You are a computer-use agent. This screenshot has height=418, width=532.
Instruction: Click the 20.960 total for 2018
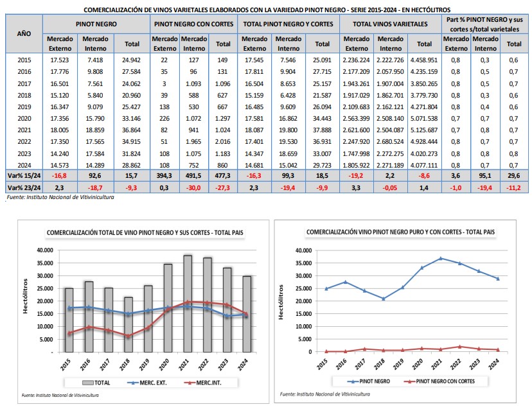[x=131, y=95]
